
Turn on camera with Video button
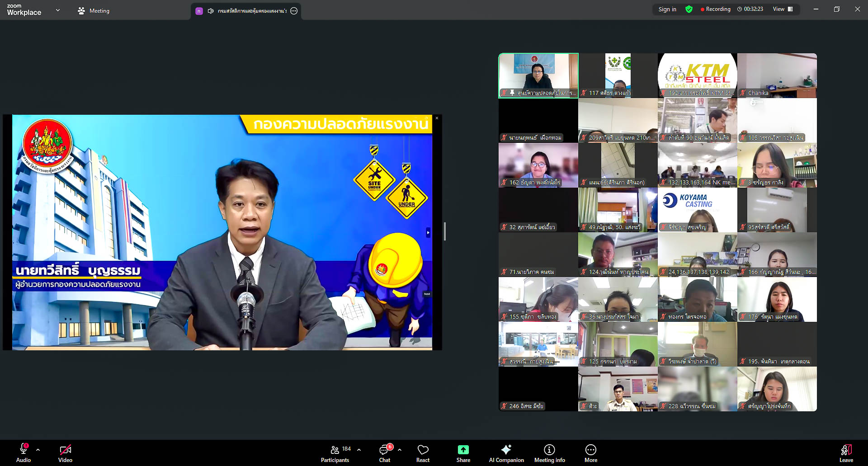tap(65, 453)
